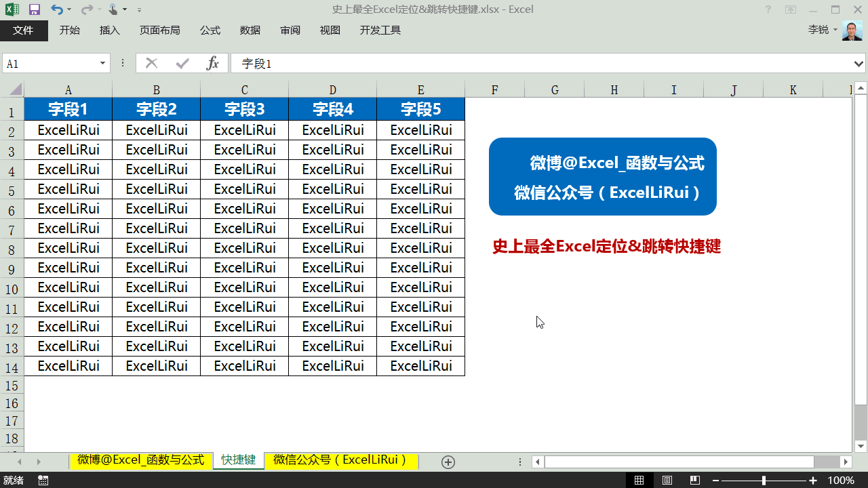Click the blue 微博@Excel_函数与公式 shape

point(603,177)
